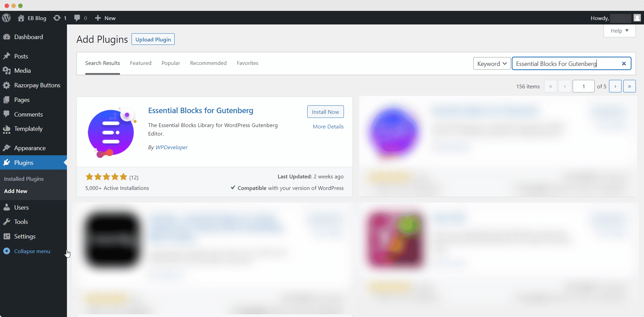Click Essential Blocks plugin logo thumbnail

[x=112, y=133]
